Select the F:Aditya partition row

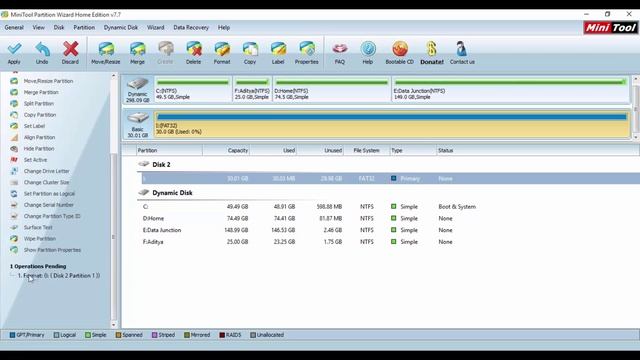[x=388, y=242]
